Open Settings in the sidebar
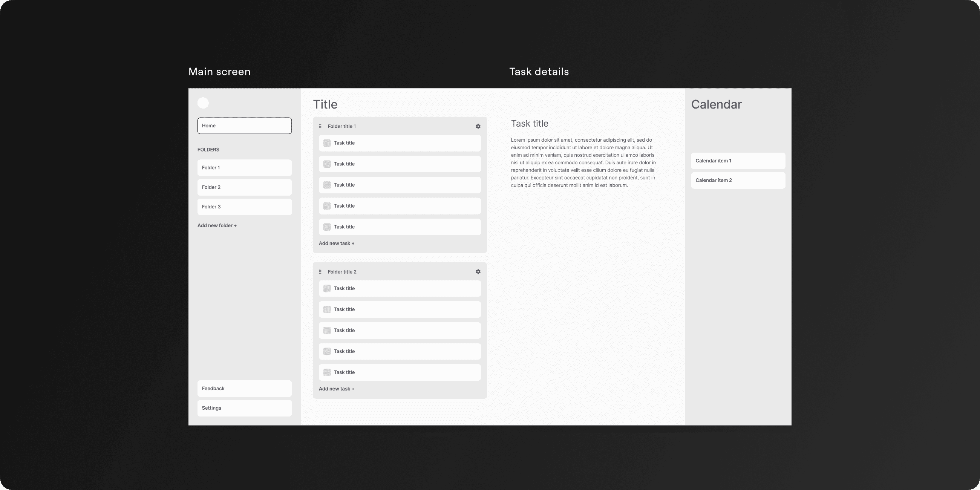980x490 pixels. (x=244, y=408)
